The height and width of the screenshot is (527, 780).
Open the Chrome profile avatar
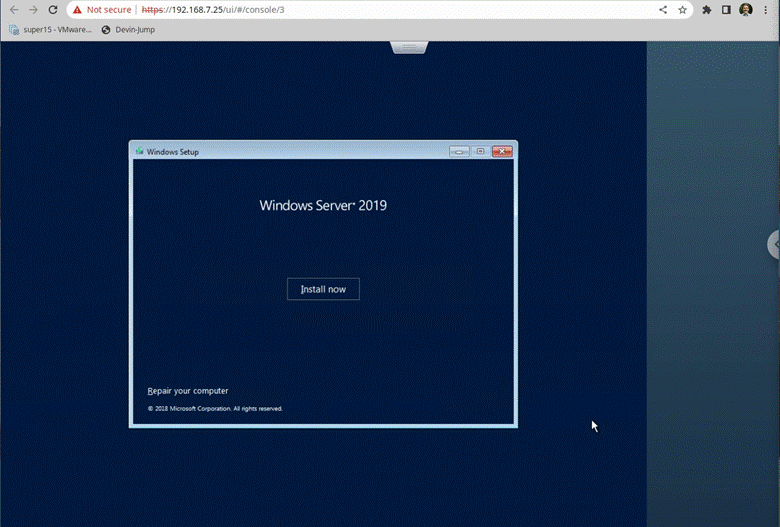[x=746, y=9]
